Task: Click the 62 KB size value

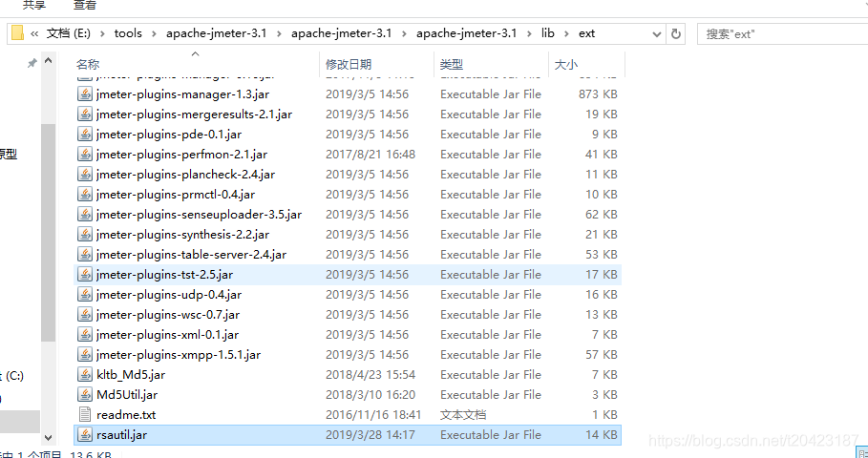Action: click(602, 215)
